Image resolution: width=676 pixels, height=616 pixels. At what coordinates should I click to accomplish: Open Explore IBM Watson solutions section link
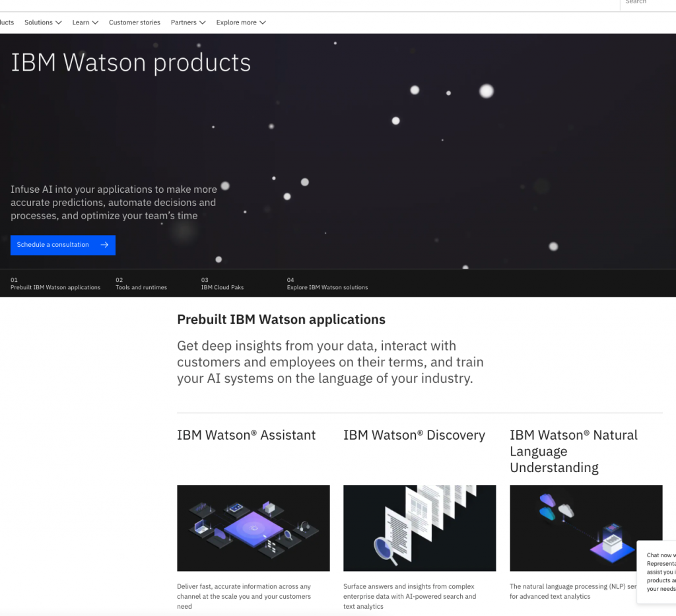click(327, 284)
